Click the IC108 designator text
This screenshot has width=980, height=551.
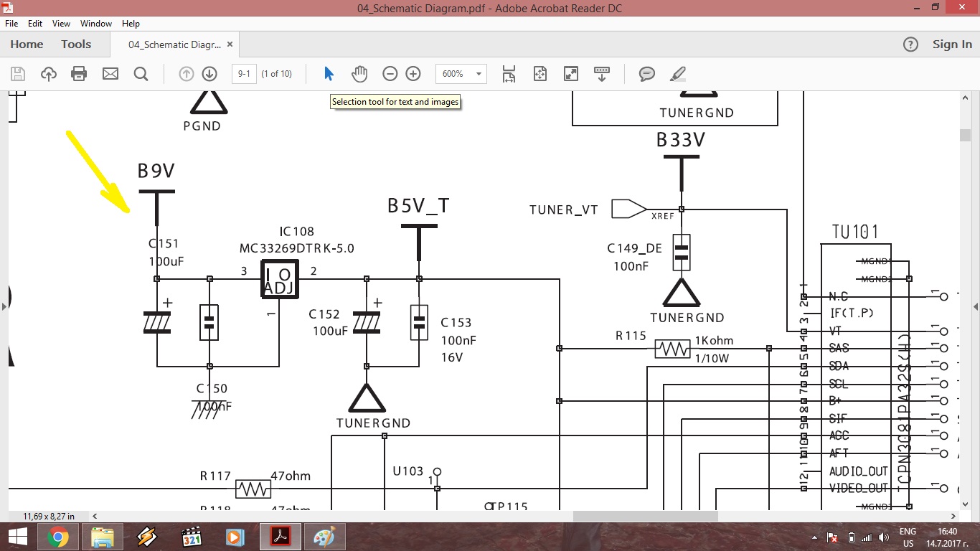click(x=297, y=231)
